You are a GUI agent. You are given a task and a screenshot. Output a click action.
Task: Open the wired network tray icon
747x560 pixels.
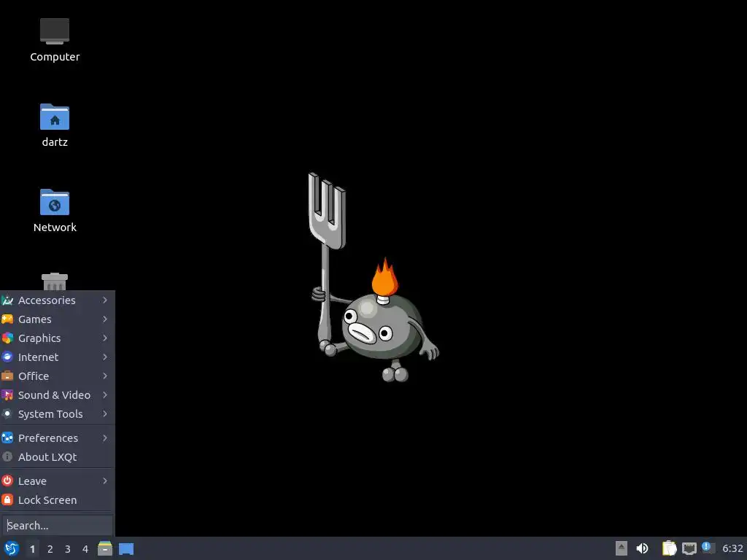tap(689, 548)
